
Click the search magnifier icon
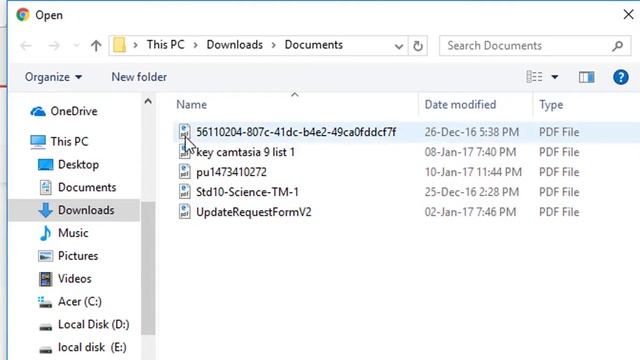point(618,46)
